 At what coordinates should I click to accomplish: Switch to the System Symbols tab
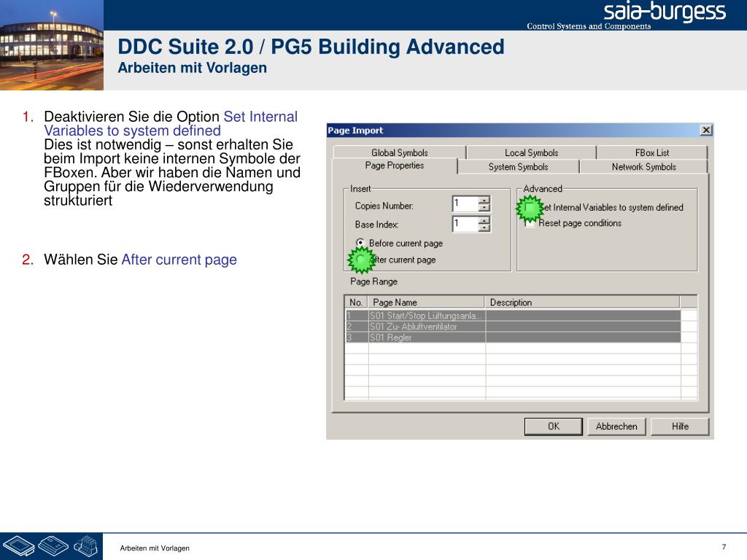(519, 167)
